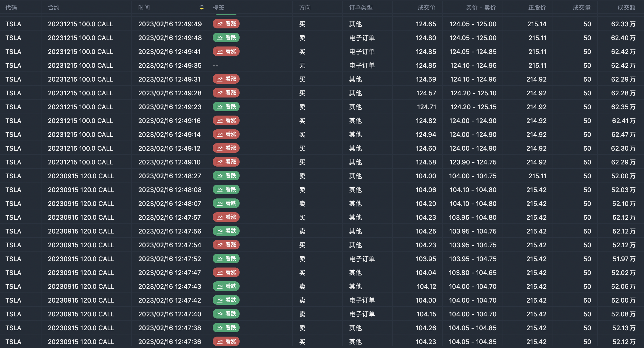Click the 订单类型 column header

click(361, 7)
